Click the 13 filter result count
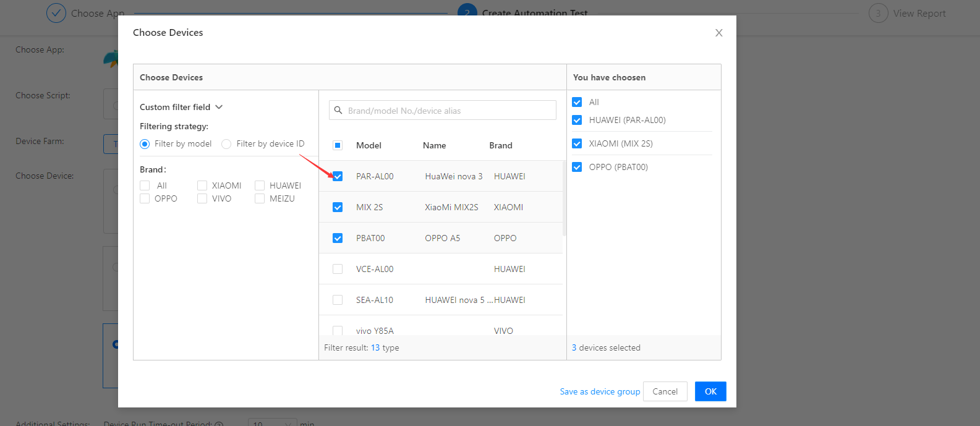 [375, 347]
